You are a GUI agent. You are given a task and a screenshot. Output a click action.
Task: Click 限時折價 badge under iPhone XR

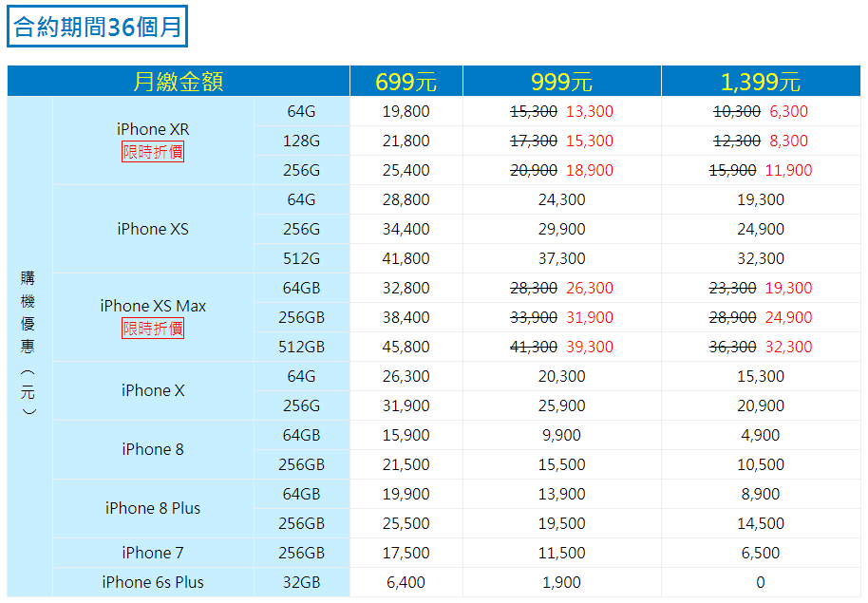tap(153, 152)
